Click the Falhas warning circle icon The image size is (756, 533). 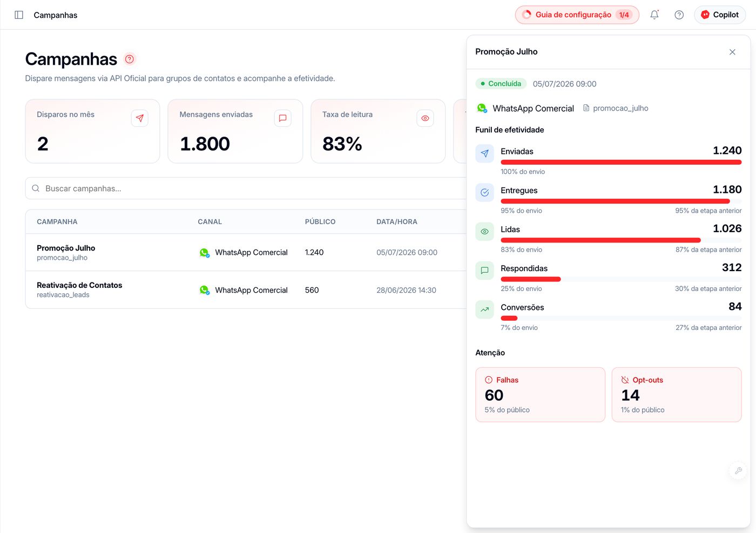point(489,380)
